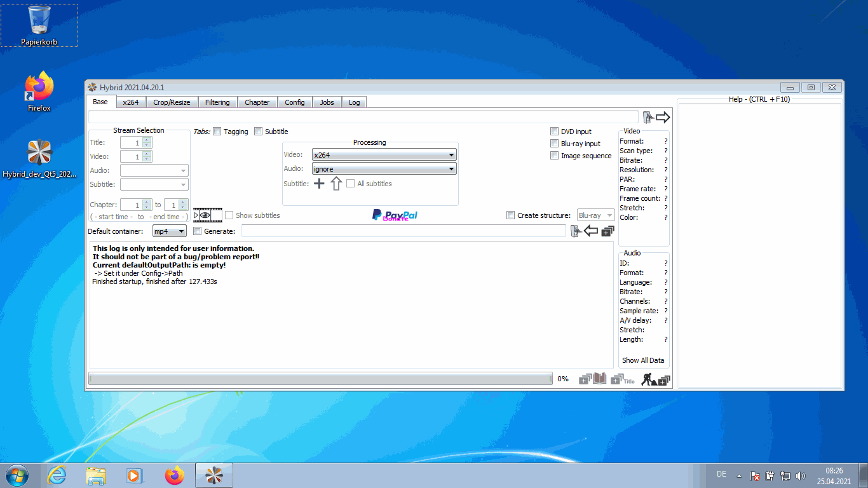
Task: Click Show All Data button
Action: 643,360
